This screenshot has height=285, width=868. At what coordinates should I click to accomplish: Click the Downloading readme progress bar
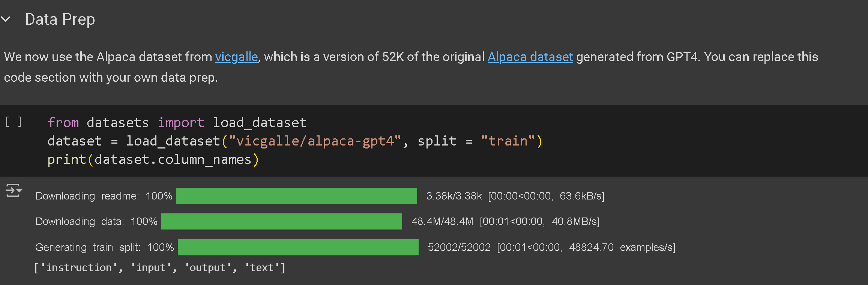point(296,196)
